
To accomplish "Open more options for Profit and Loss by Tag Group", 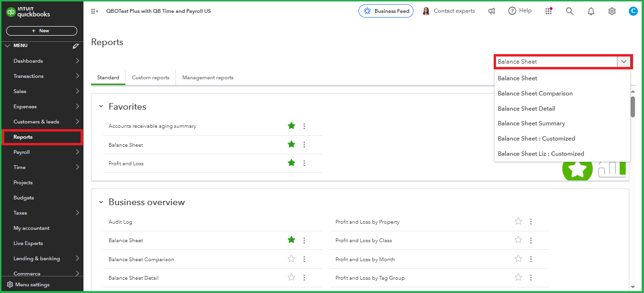I will click(x=531, y=278).
